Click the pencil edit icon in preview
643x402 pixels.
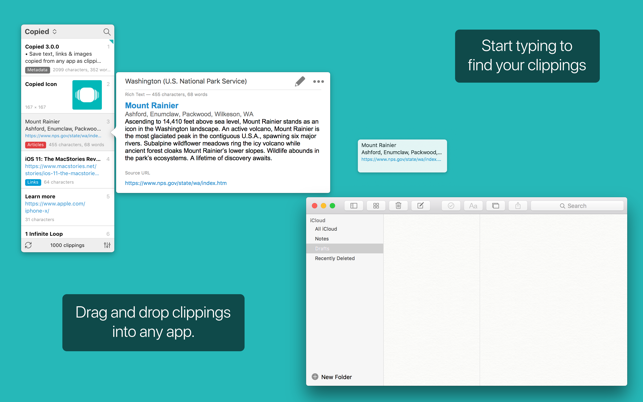tap(300, 81)
